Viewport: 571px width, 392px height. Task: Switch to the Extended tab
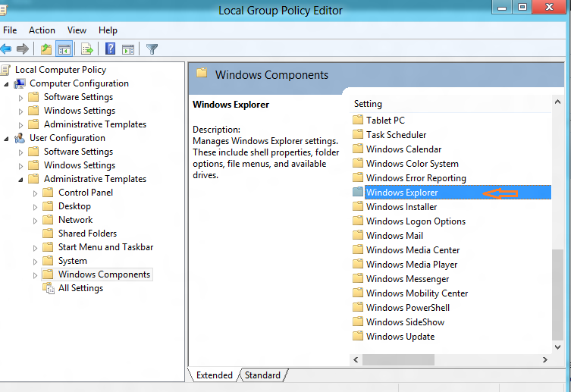pyautogui.click(x=214, y=375)
